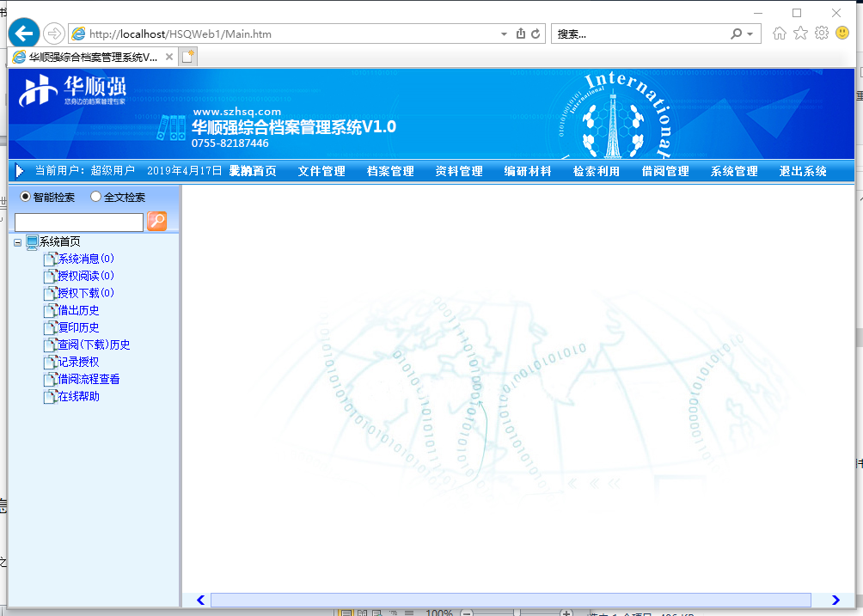
Task: Click the browser back arrow button
Action: pos(24,34)
